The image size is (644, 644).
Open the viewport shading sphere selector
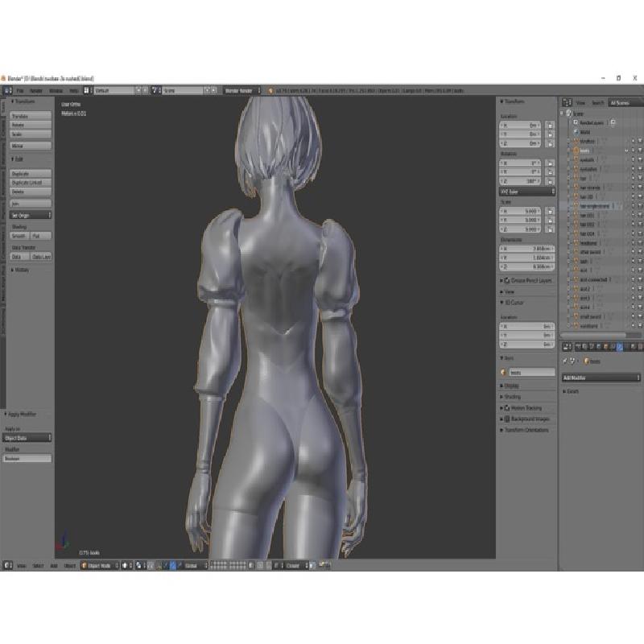tap(126, 566)
